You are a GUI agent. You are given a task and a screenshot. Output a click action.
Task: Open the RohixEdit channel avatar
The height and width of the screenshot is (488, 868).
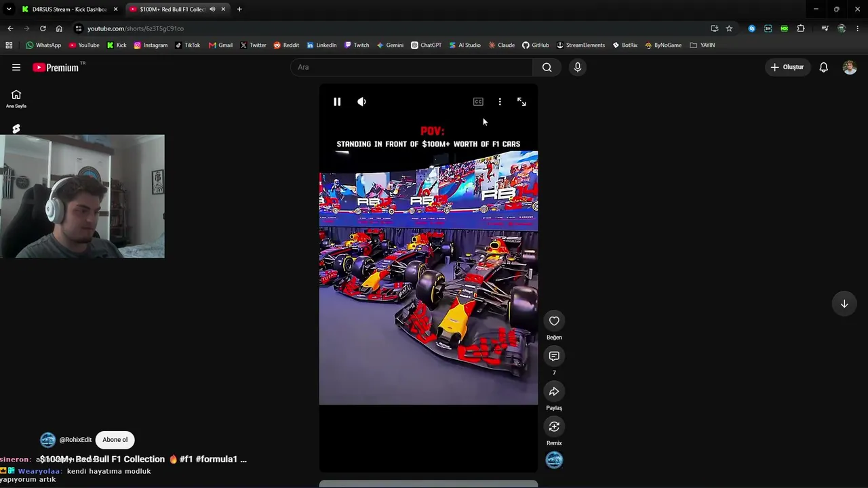(47, 440)
